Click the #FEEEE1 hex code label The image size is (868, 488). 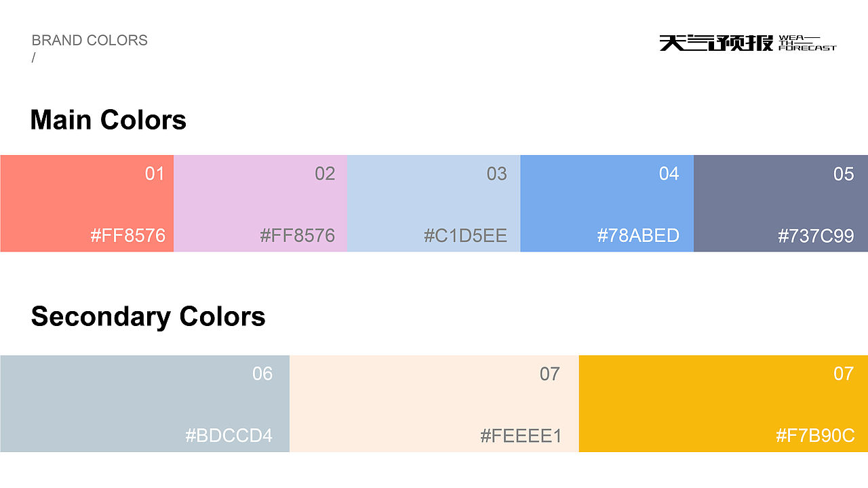521,435
